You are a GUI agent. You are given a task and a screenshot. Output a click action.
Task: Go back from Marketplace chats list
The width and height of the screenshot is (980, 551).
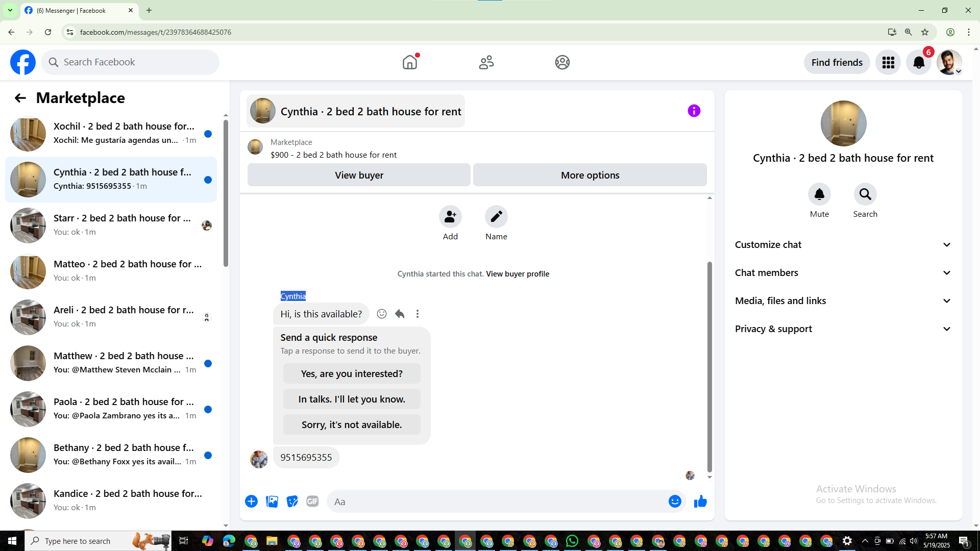[20, 98]
